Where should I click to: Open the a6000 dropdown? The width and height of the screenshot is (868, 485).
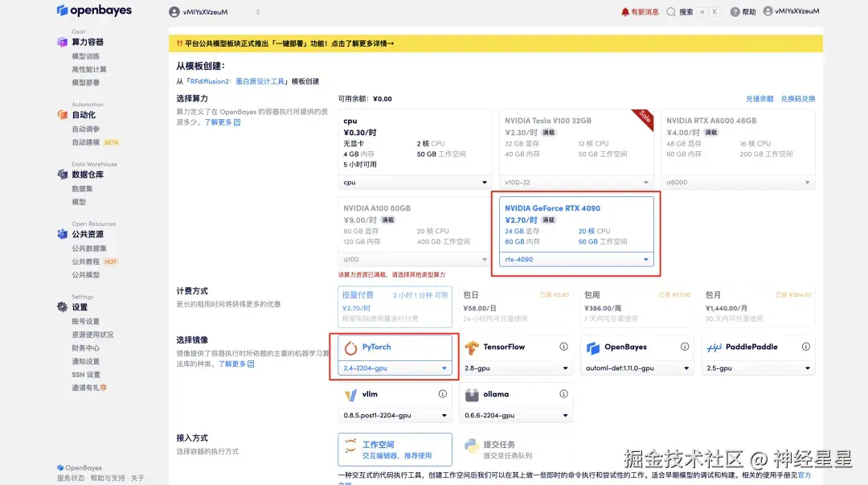coord(738,183)
